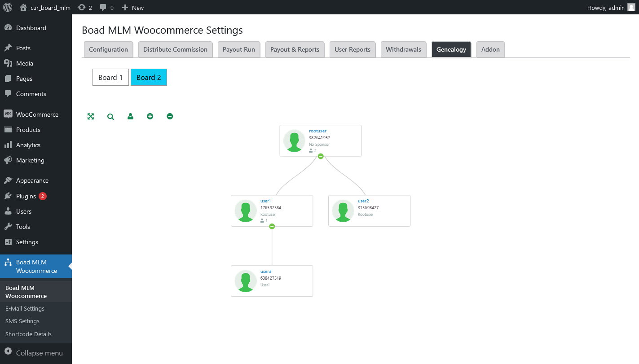The height and width of the screenshot is (364, 639).
Task: Open the user3 profile link
Action: coord(266,272)
